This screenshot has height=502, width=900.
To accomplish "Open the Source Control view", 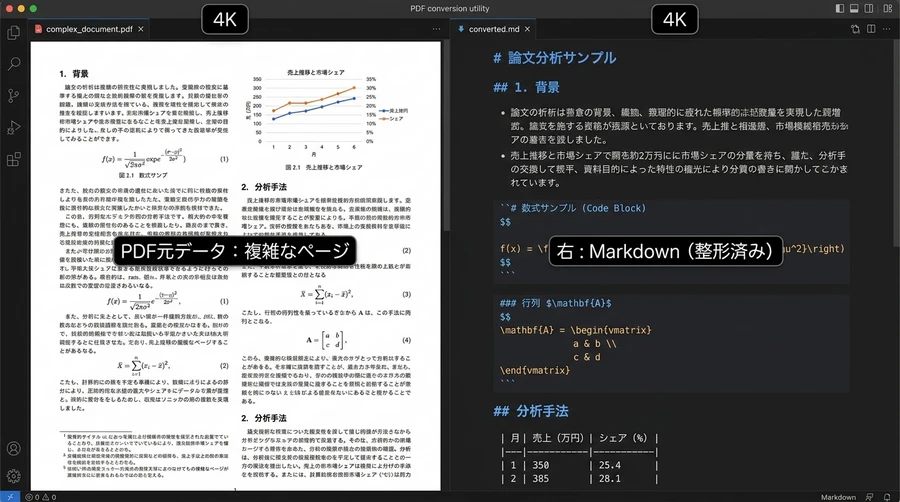I will pos(14,96).
